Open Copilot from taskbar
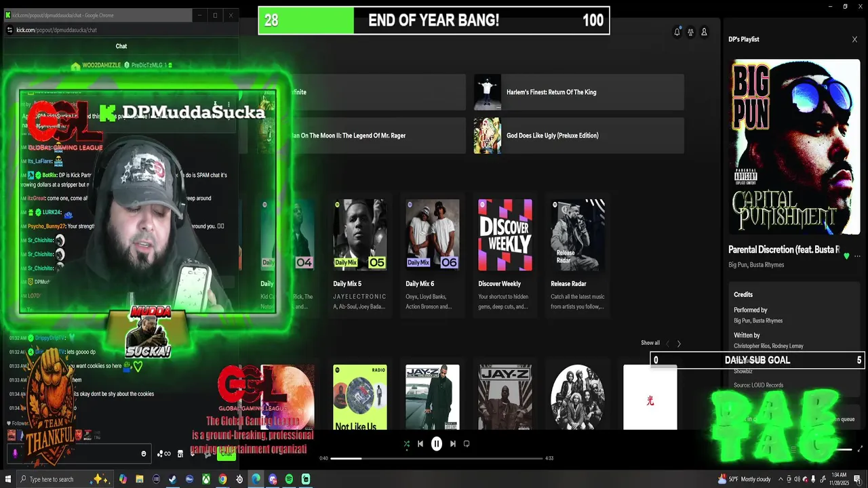Image resolution: width=868 pixels, height=488 pixels. pos(123,479)
